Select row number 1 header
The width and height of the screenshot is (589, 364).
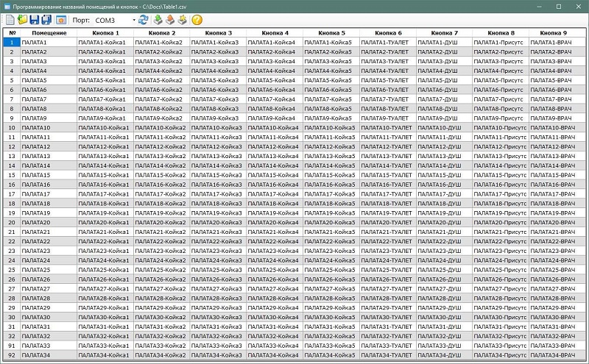(x=12, y=43)
